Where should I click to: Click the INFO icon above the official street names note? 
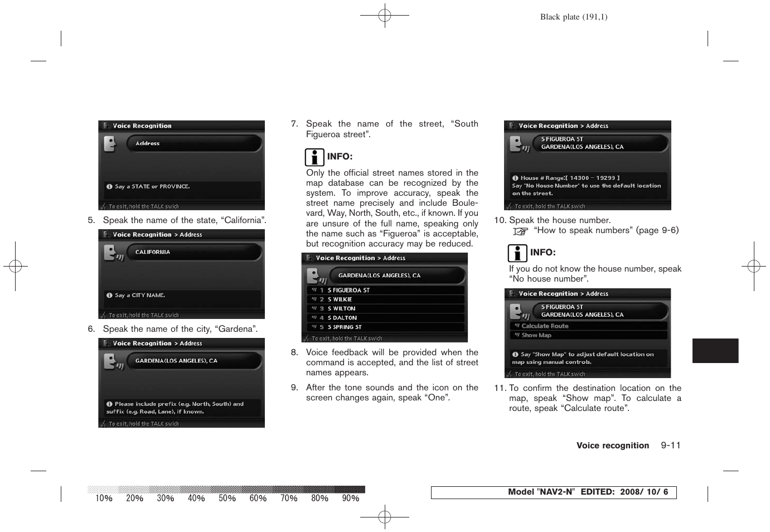tap(314, 157)
